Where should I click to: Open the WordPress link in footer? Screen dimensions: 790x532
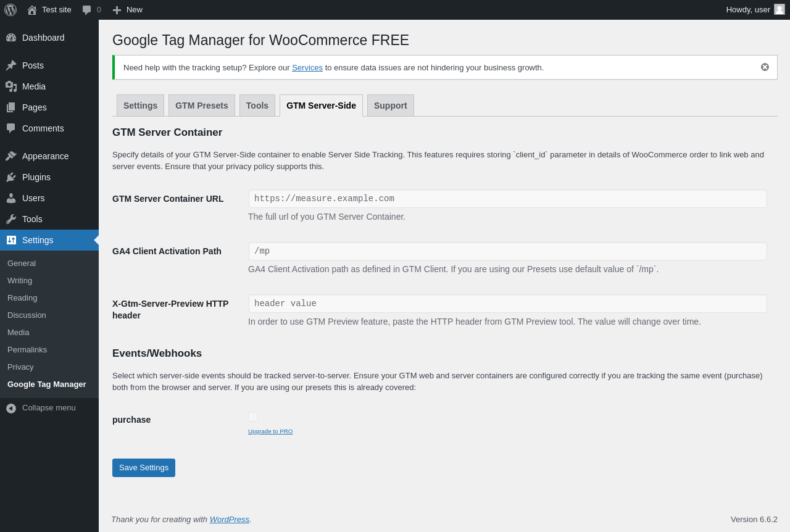click(230, 520)
